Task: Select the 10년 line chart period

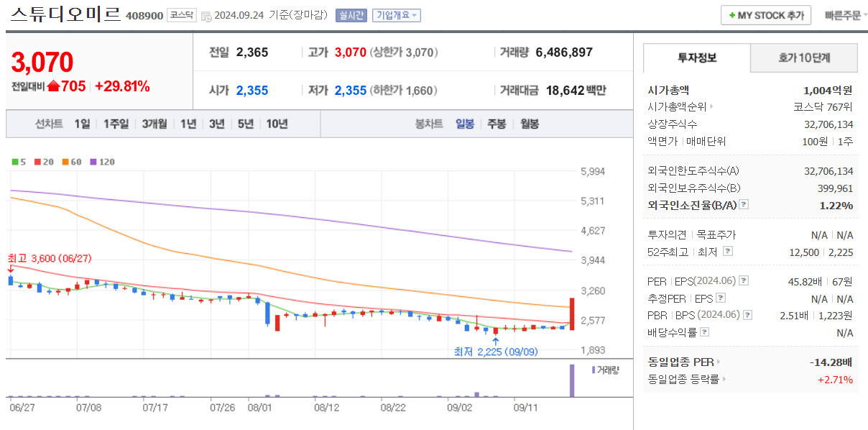Action: click(277, 124)
